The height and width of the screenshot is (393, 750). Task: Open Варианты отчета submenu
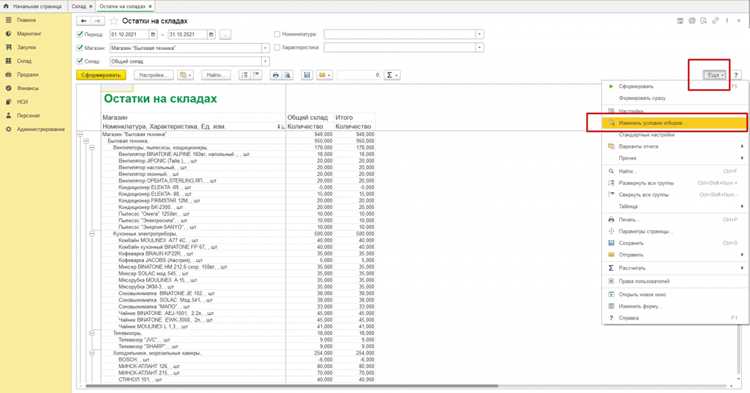pos(673,146)
